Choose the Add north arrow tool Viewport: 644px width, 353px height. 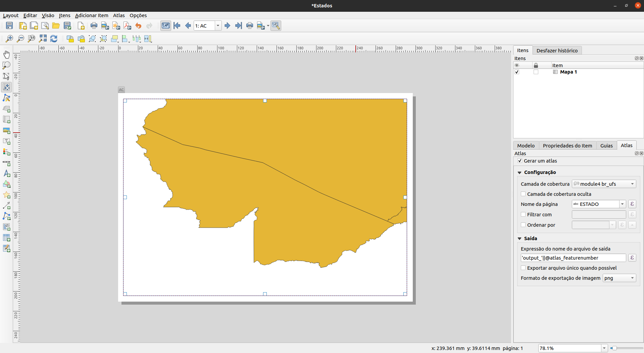(6, 174)
